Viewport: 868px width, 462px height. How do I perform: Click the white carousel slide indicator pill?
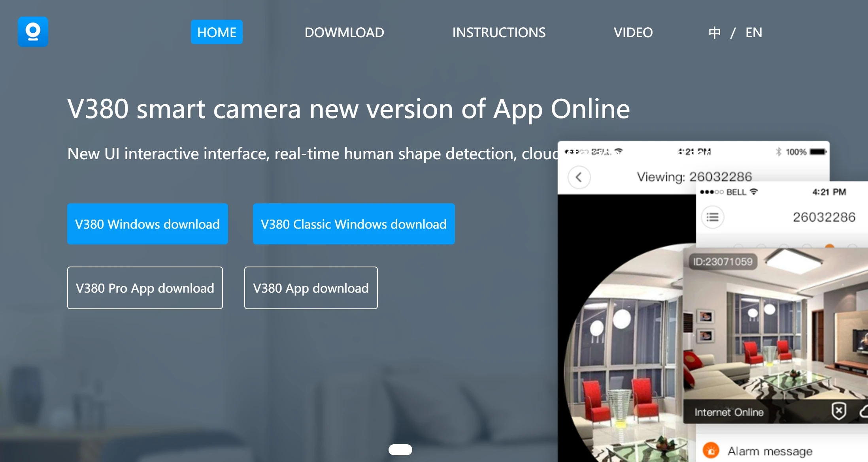(x=400, y=450)
